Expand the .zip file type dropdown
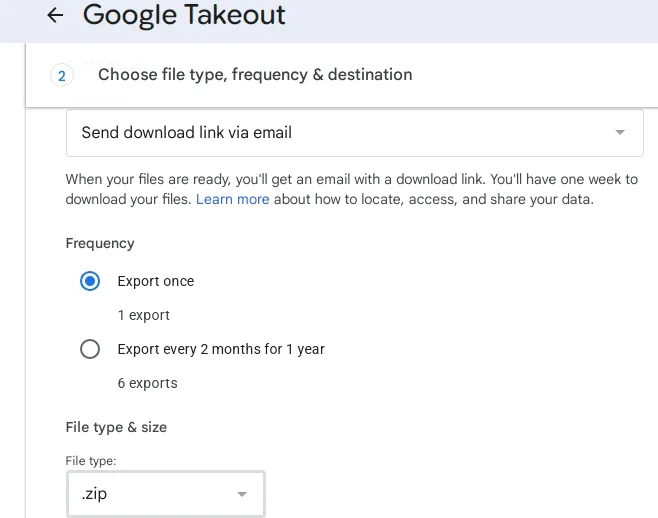 [x=166, y=494]
